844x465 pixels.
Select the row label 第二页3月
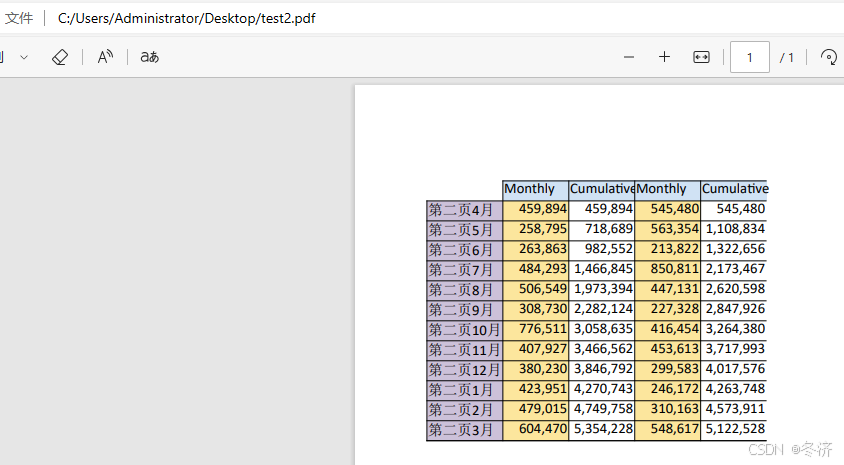point(461,429)
